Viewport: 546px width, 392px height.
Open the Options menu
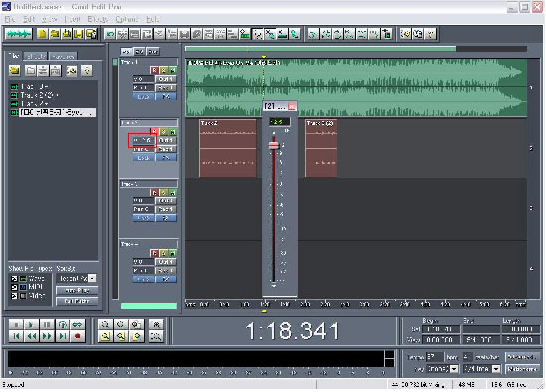(x=127, y=19)
